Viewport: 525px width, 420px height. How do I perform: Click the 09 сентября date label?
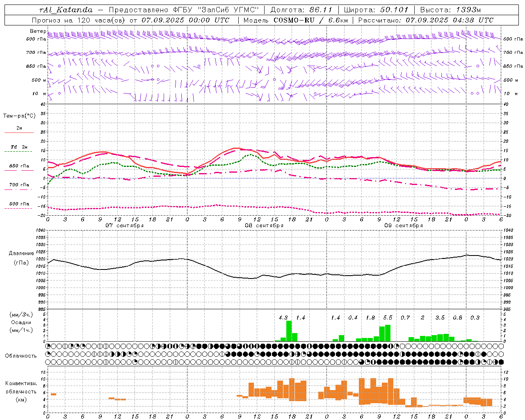point(404,226)
